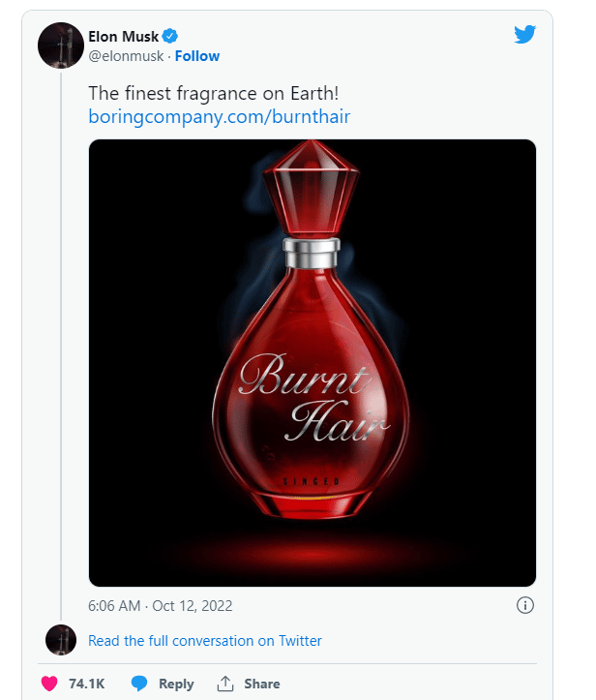The height and width of the screenshot is (700, 596).
Task: Click the blue verified badge
Action: pos(170,37)
